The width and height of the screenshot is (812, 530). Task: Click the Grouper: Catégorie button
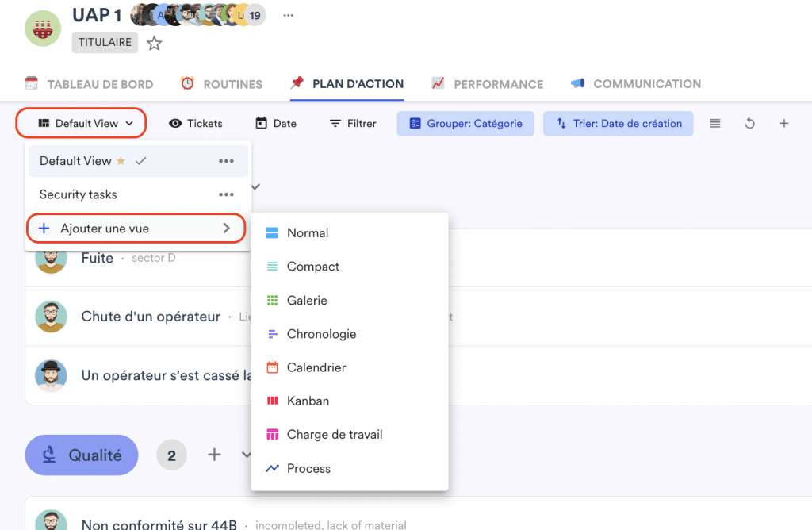[465, 124]
